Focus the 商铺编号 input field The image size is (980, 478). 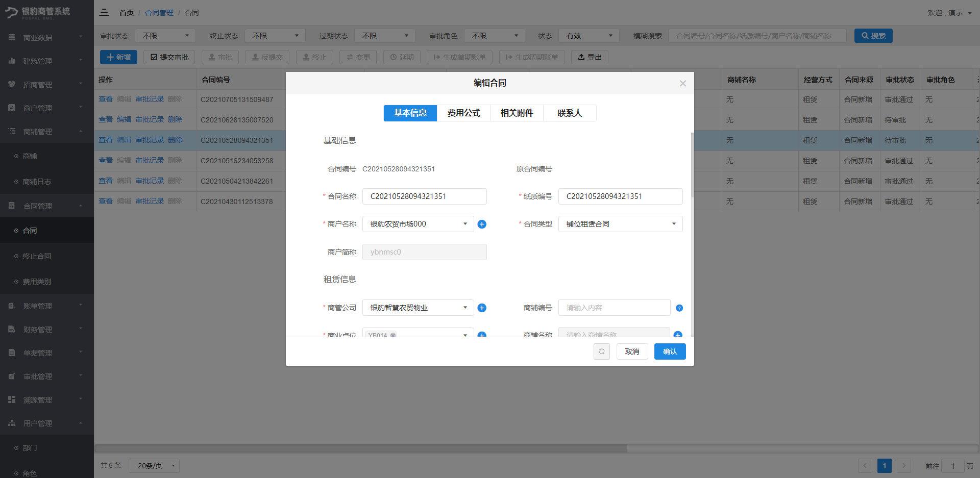click(x=614, y=308)
